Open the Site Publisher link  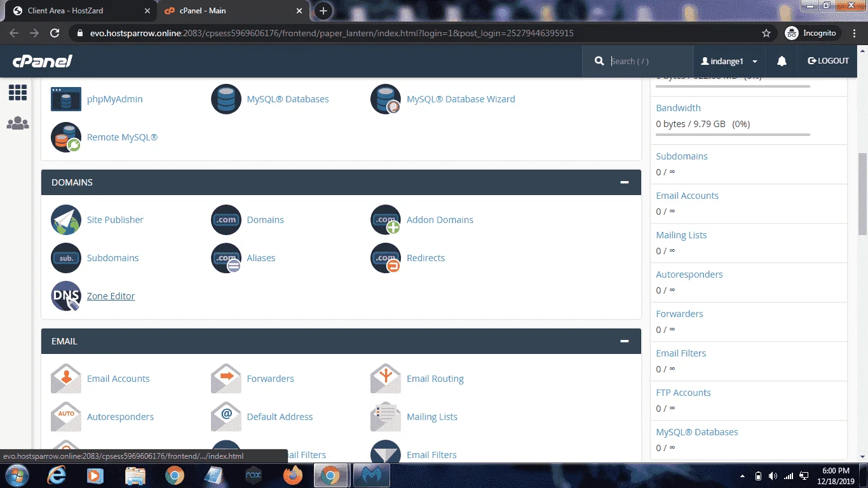pyautogui.click(x=115, y=220)
